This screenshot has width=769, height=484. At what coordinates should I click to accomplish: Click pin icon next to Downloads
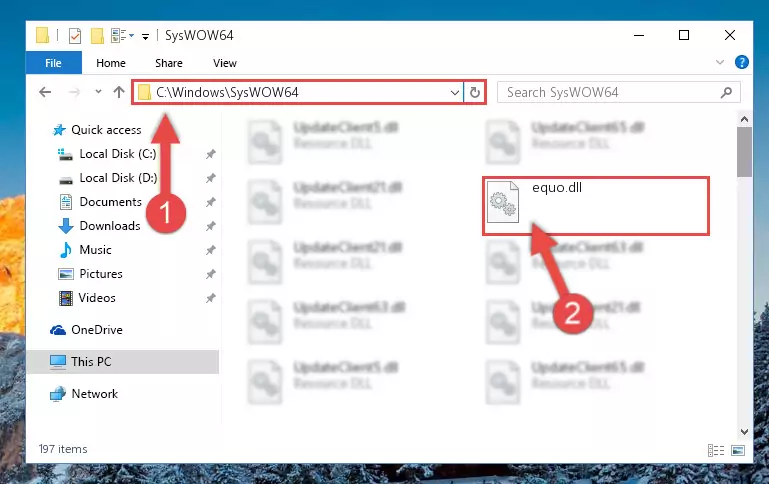pyautogui.click(x=210, y=226)
